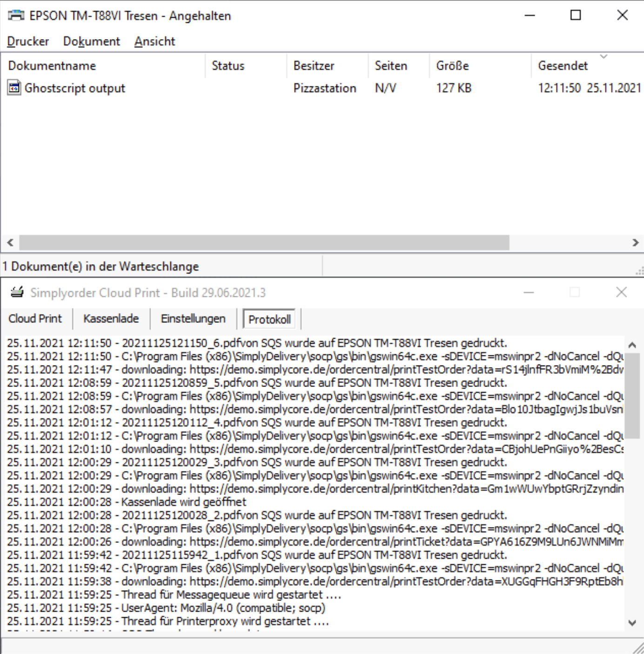Select the Ghostscript output print job
Viewport: 644px width, 654px height.
point(74,88)
